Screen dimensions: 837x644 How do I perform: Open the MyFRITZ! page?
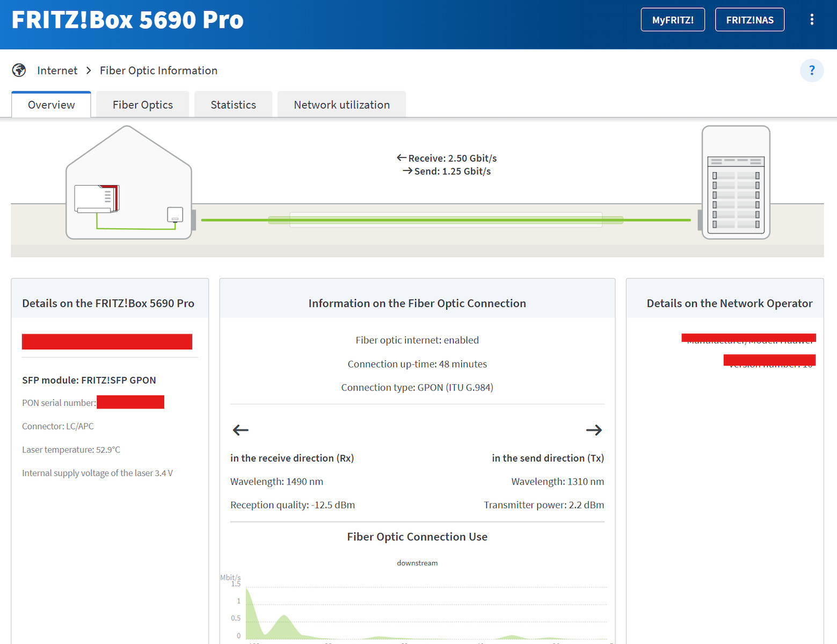pyautogui.click(x=673, y=20)
